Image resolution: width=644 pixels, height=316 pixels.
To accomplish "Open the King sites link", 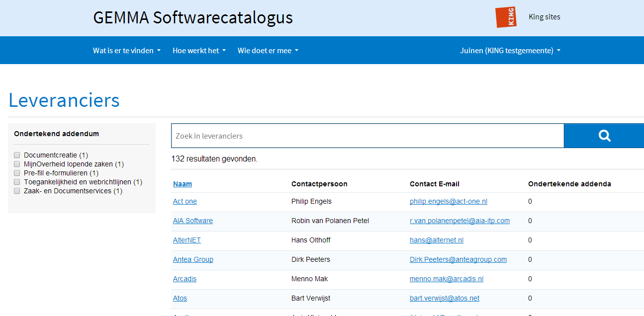I will 545,17.
